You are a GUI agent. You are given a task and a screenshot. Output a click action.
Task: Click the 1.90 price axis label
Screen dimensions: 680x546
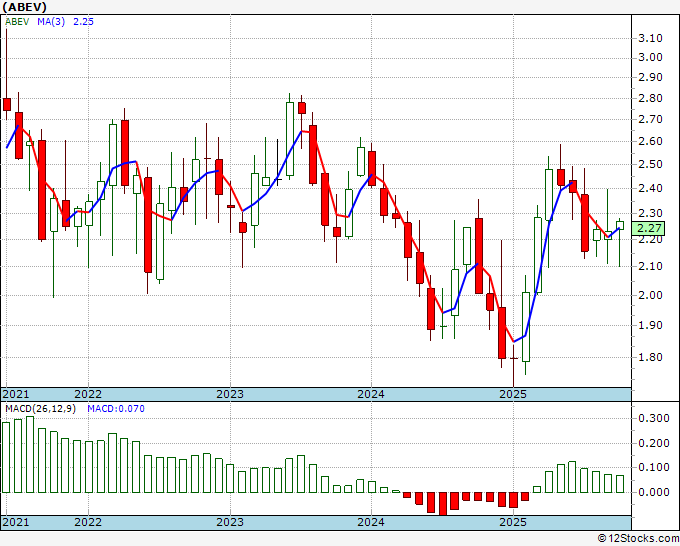tap(650, 325)
